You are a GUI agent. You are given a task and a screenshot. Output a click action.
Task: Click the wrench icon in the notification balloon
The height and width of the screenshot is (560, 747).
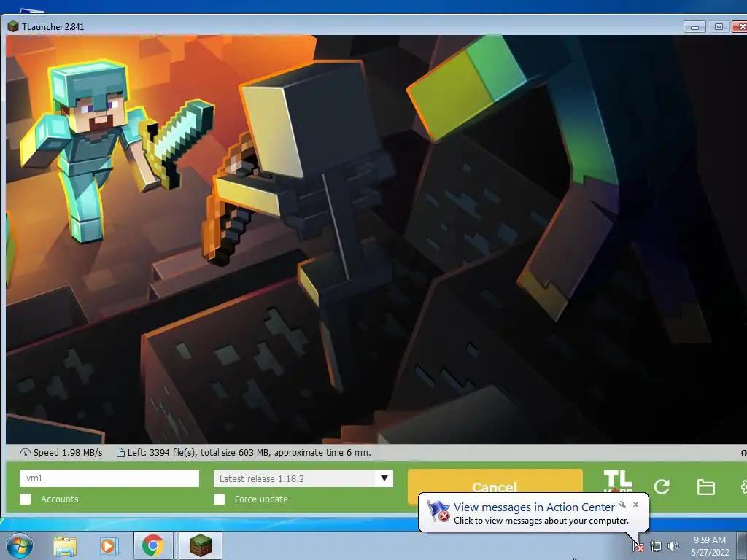(622, 505)
